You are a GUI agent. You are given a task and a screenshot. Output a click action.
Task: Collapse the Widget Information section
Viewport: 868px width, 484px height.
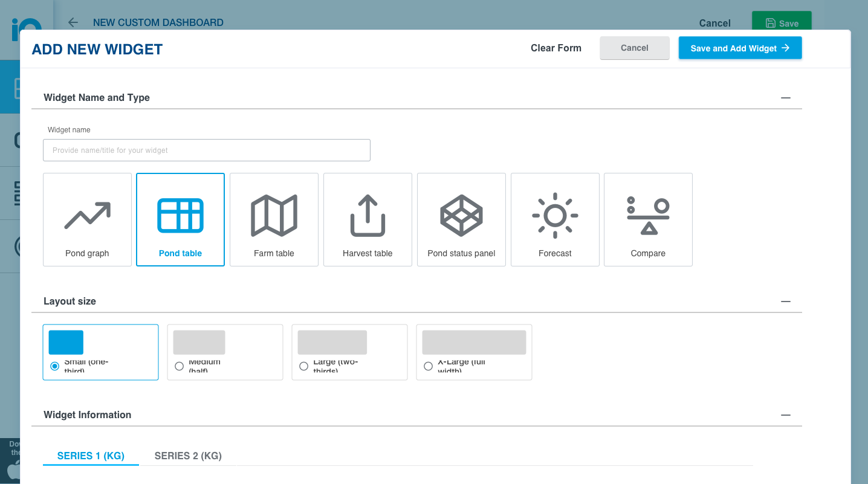[785, 415]
